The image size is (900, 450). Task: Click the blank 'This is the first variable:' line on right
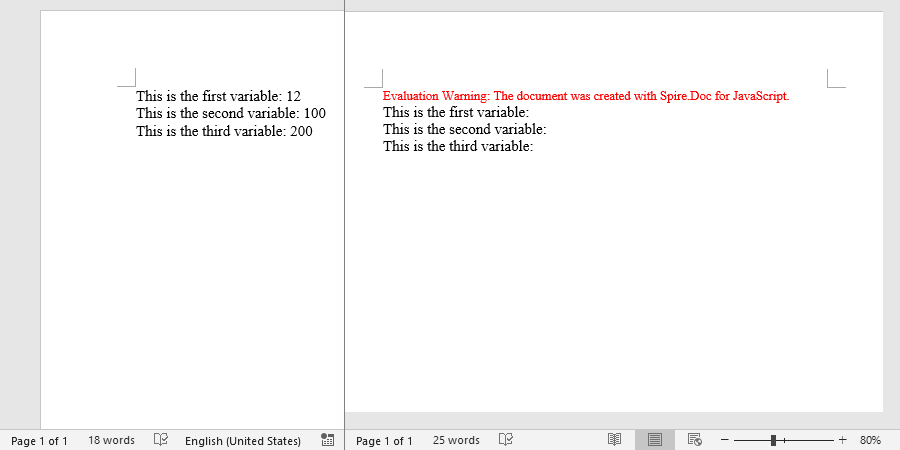click(x=456, y=112)
